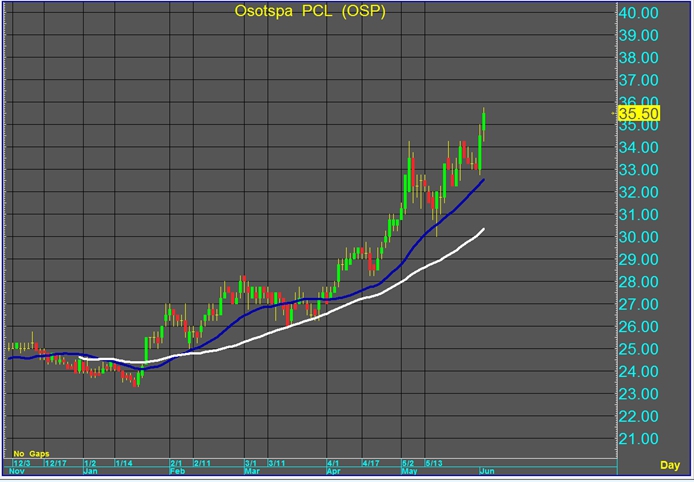This screenshot has height=482, width=694.
Task: Click the 37.00 price axis label
Action: pos(638,80)
